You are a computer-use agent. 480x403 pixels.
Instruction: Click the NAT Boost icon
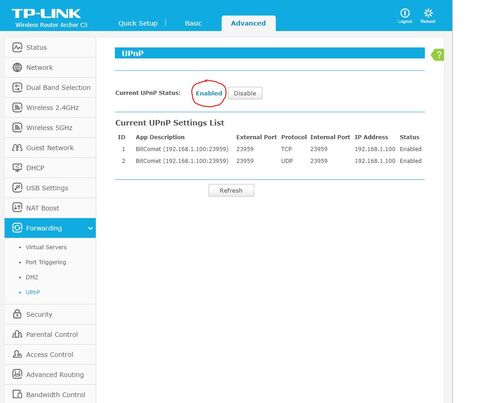tap(17, 208)
